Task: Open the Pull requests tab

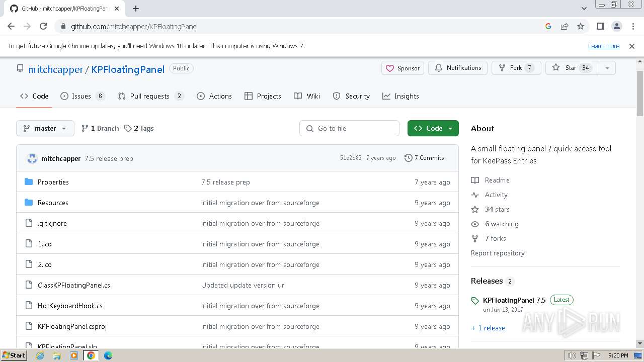Action: 151,96
